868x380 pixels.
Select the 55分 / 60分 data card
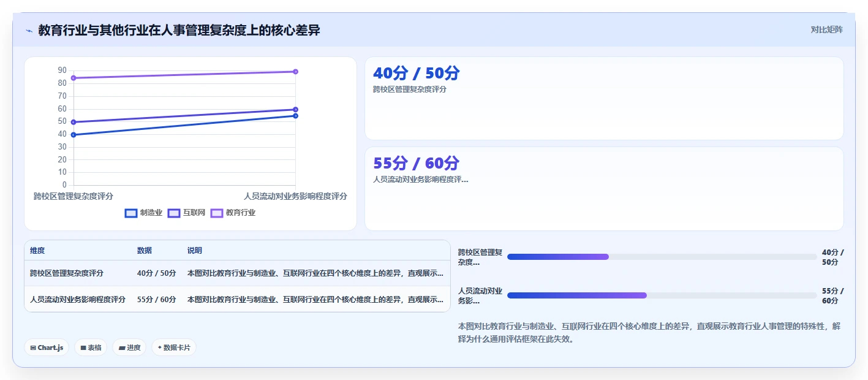(x=604, y=189)
